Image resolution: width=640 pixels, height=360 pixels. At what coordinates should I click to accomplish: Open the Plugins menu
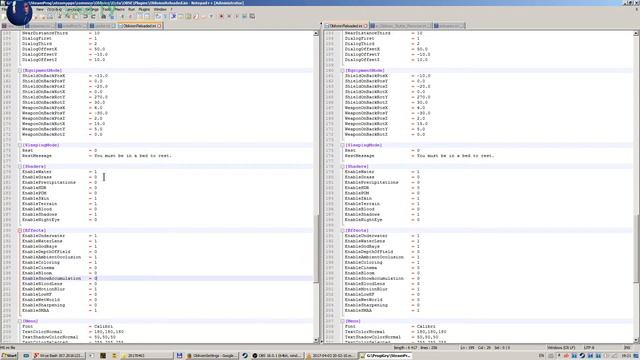point(144,9)
